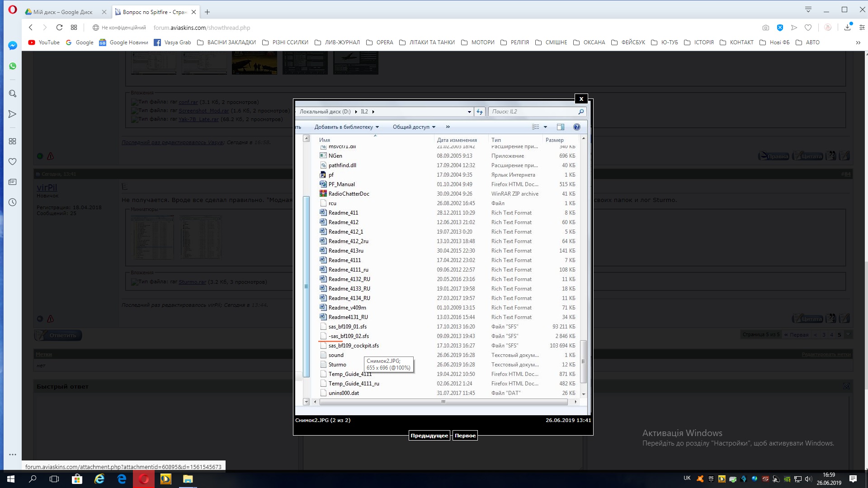Open browsing history clock icon
The height and width of the screenshot is (488, 868).
(13, 202)
